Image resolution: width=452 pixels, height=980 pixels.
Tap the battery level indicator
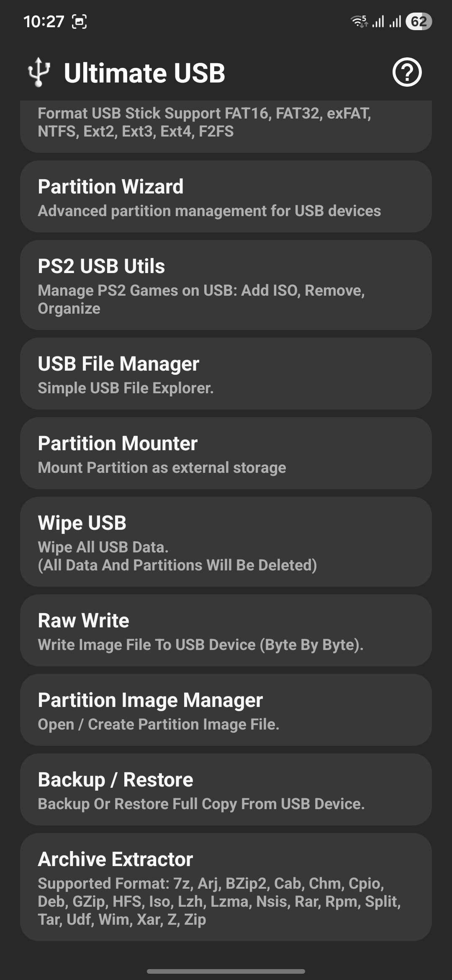click(419, 21)
